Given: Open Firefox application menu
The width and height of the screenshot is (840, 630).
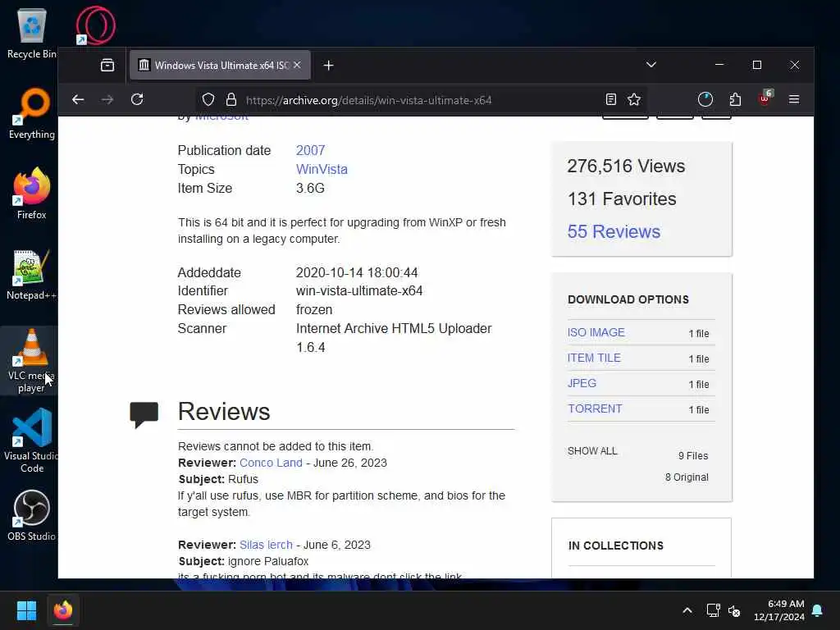Looking at the screenshot, I should point(794,99).
